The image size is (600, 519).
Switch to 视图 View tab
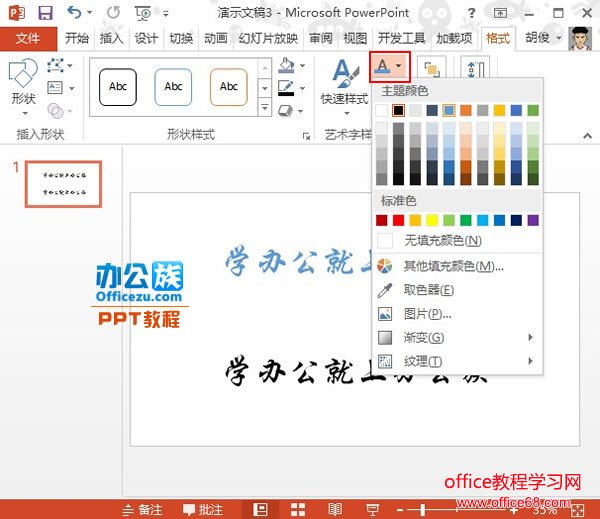coord(355,38)
